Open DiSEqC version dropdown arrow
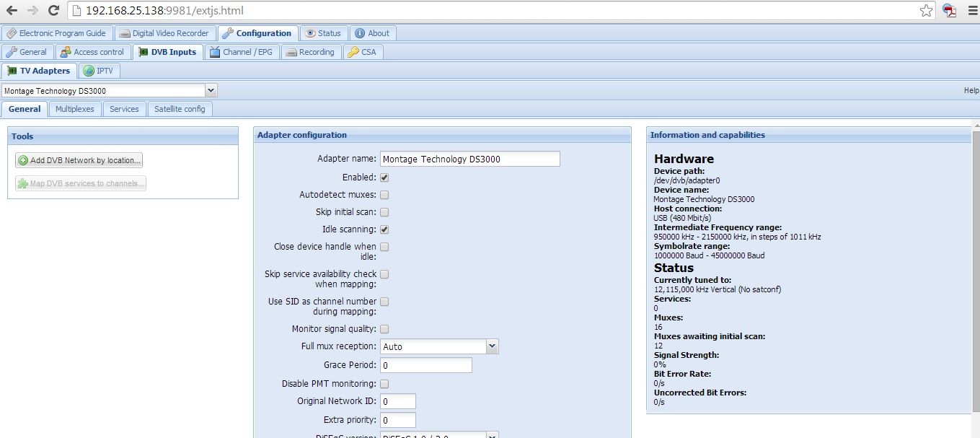This screenshot has width=980, height=438. click(x=493, y=435)
